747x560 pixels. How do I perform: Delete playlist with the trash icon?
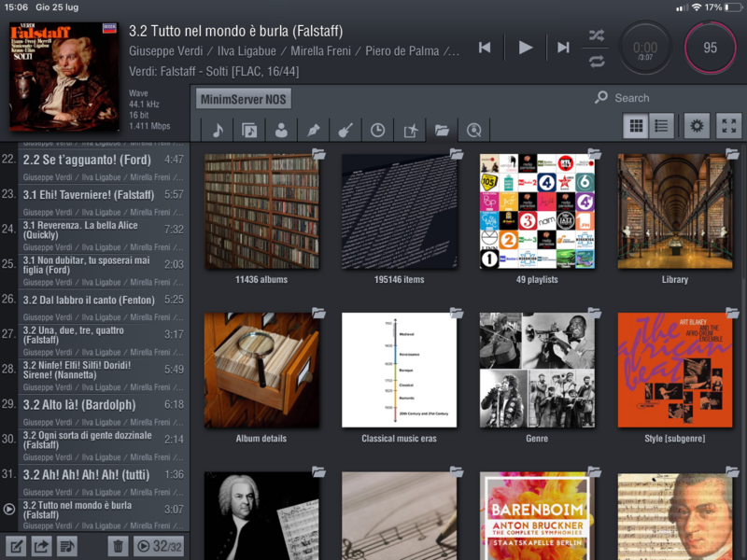point(118,546)
